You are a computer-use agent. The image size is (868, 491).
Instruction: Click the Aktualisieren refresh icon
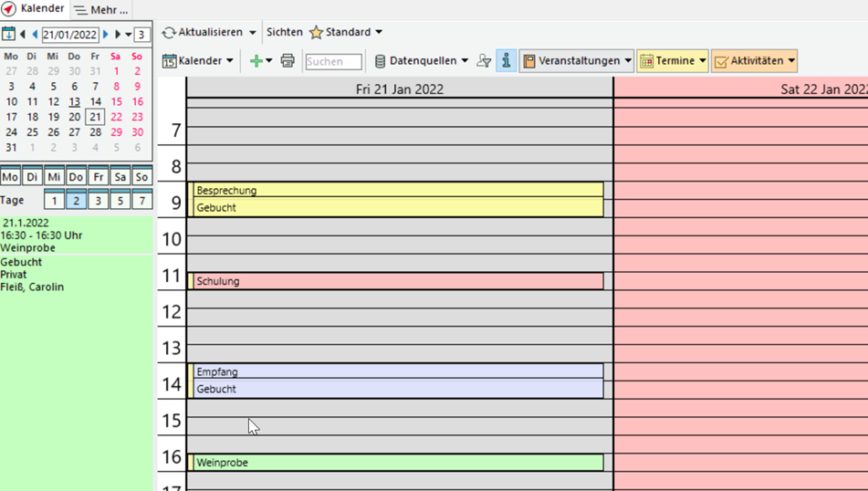pos(169,32)
